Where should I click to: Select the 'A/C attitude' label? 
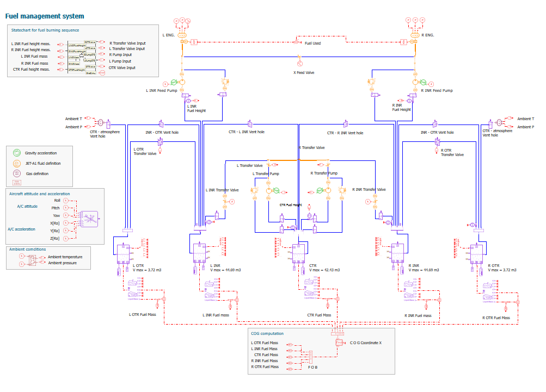27,206
